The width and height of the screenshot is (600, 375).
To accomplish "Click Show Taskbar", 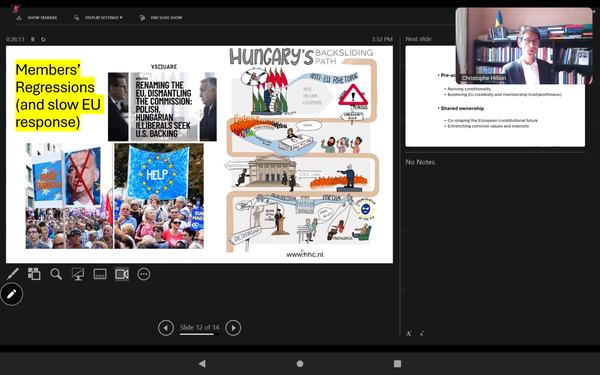I will [37, 18].
